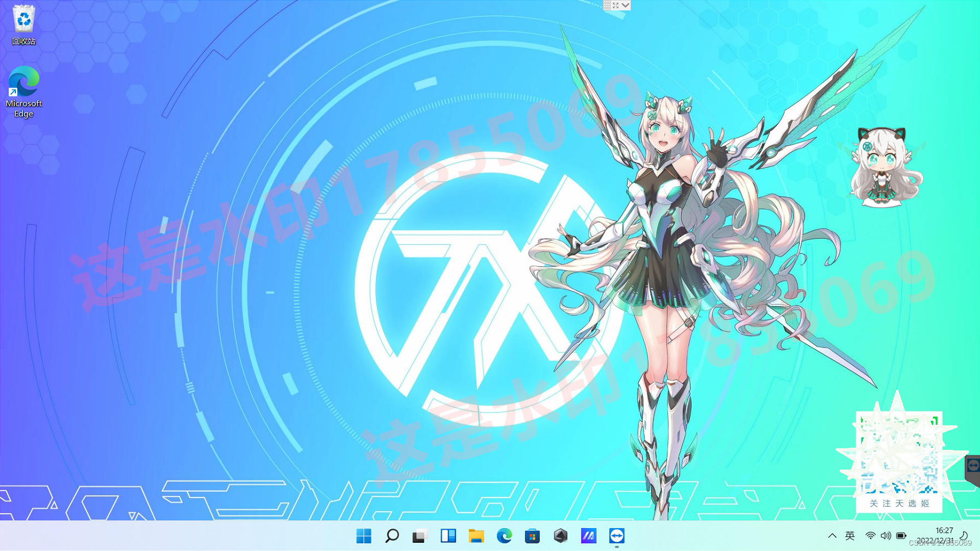Open Task View on the taskbar
Image resolution: width=980 pixels, height=551 pixels.
pyautogui.click(x=420, y=536)
